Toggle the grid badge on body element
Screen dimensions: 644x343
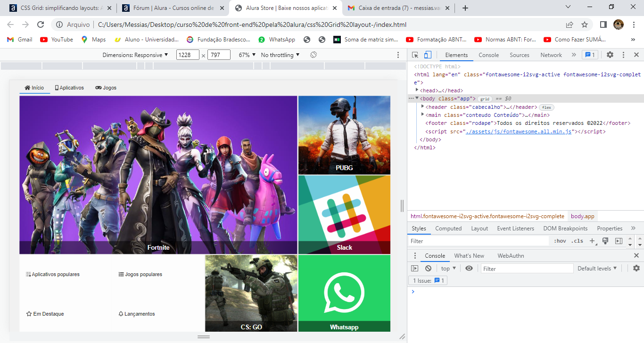[x=485, y=99]
